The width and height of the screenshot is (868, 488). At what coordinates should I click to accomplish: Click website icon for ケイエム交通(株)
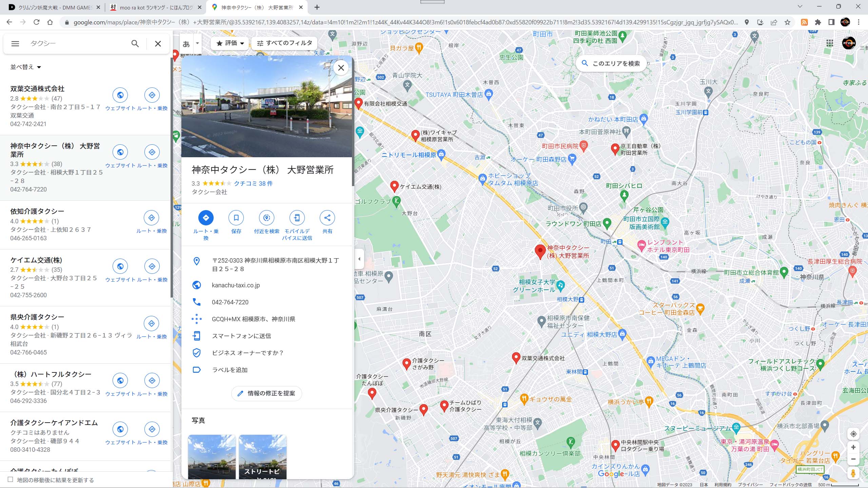tap(120, 266)
